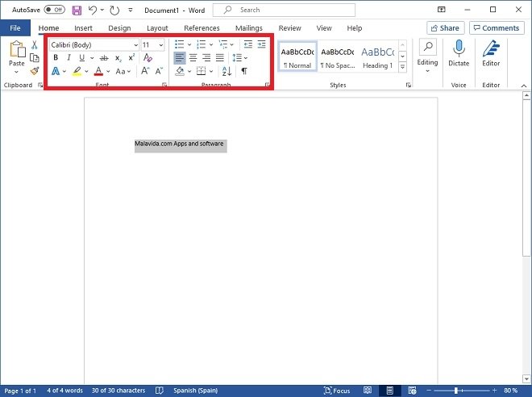The height and width of the screenshot is (397, 532).
Task: Select the Print Layout view
Action: [x=390, y=391]
